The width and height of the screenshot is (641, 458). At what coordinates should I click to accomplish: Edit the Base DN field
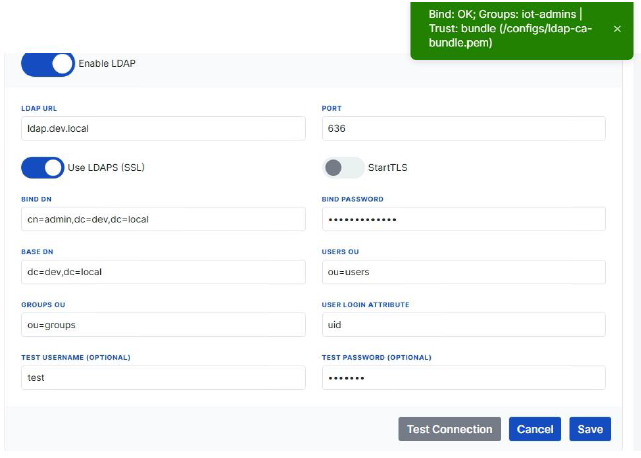(x=163, y=272)
